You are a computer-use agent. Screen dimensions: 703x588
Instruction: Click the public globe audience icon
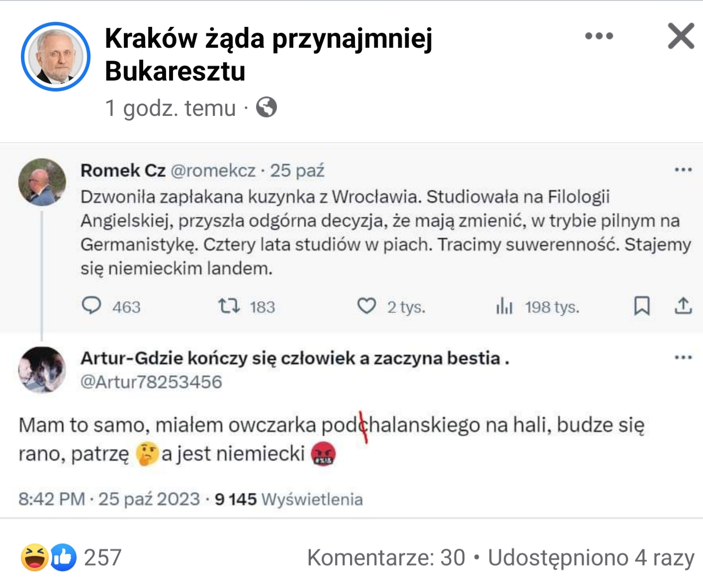(x=266, y=107)
